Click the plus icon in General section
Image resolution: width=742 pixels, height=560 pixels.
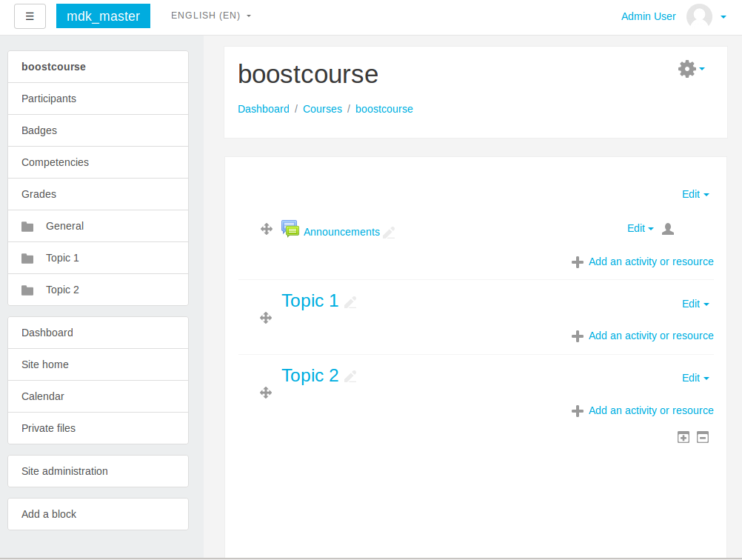[x=578, y=262]
